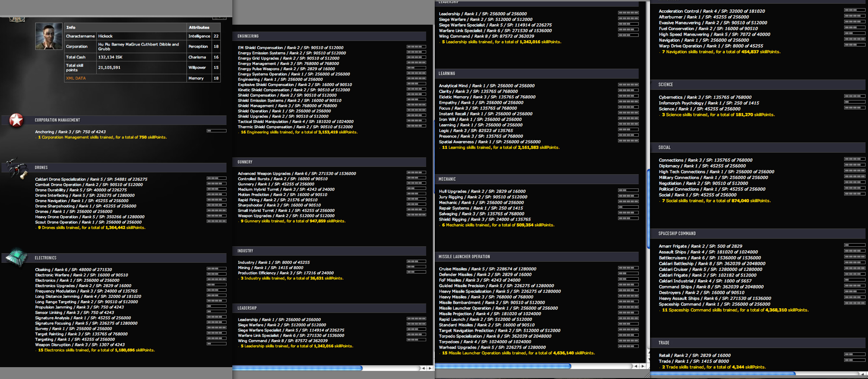Click the Corporation Management star icon
This screenshot has width=868, height=379.
click(x=17, y=120)
